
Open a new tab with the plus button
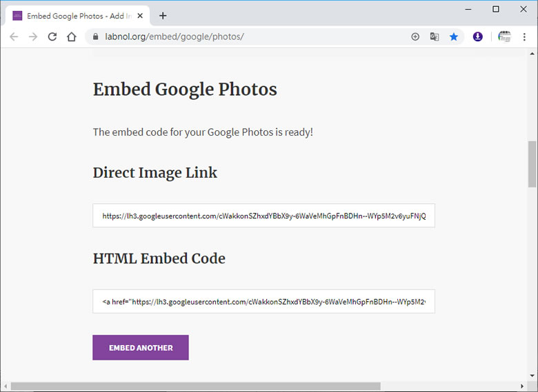click(163, 16)
